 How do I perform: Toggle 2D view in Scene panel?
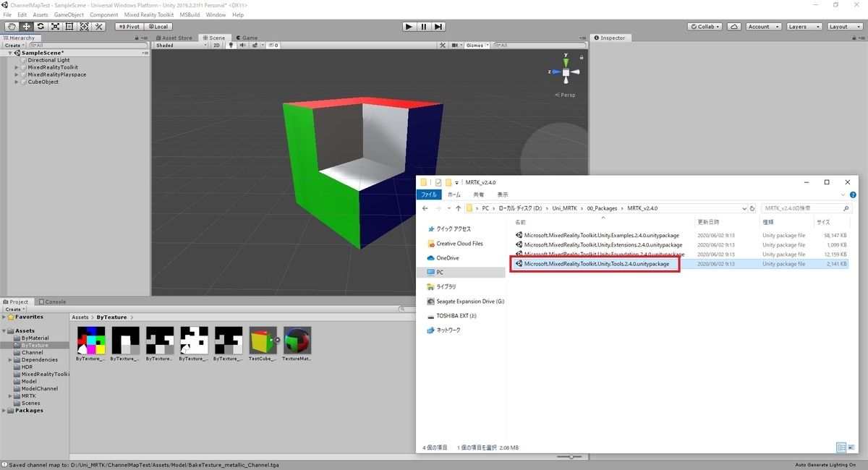[x=217, y=45]
